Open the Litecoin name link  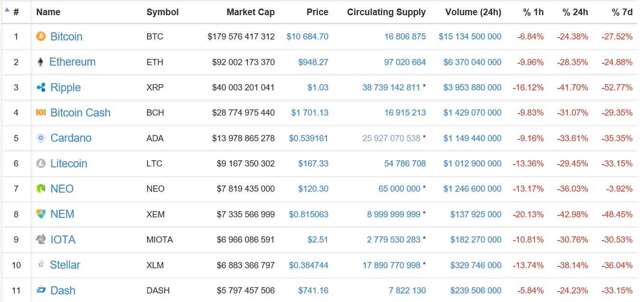click(69, 164)
